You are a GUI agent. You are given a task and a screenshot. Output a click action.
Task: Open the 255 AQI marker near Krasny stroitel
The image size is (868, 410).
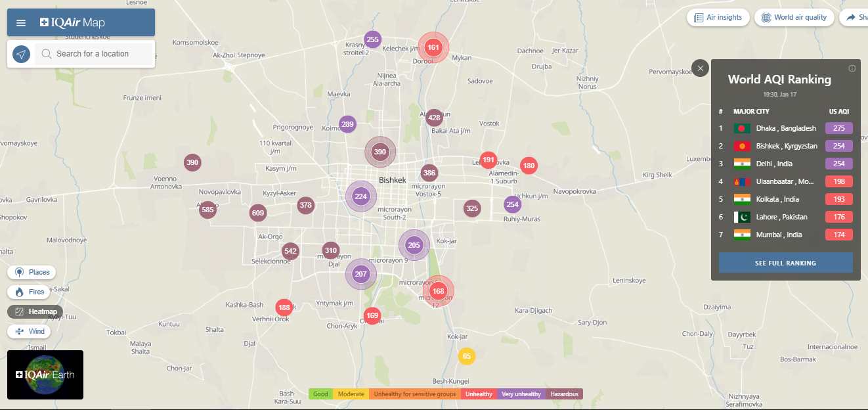372,39
